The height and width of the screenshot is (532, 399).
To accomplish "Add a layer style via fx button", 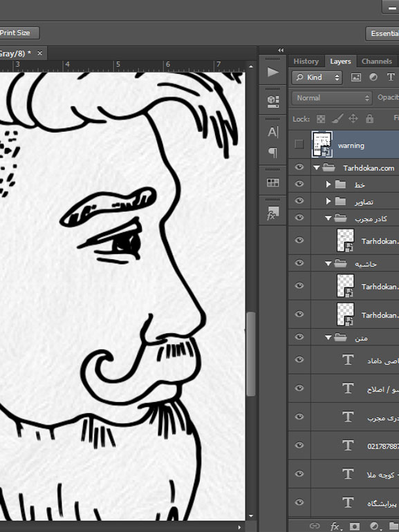I will tap(335, 526).
